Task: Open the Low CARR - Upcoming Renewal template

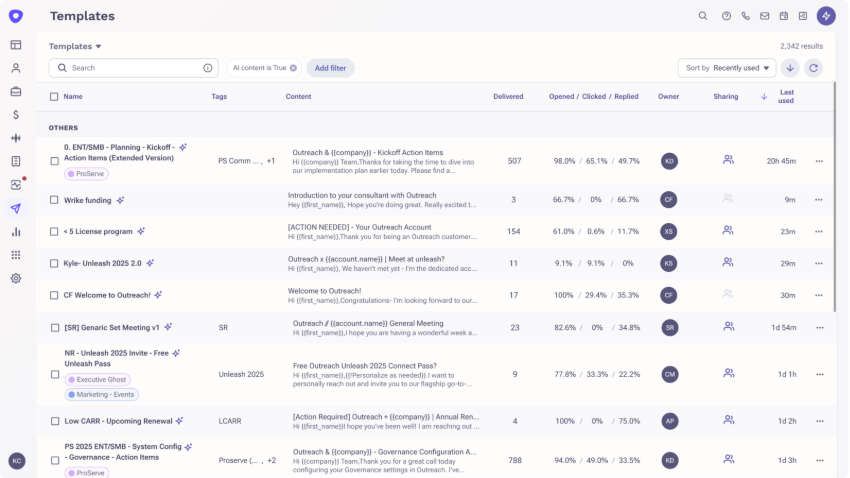Action: pos(118,421)
